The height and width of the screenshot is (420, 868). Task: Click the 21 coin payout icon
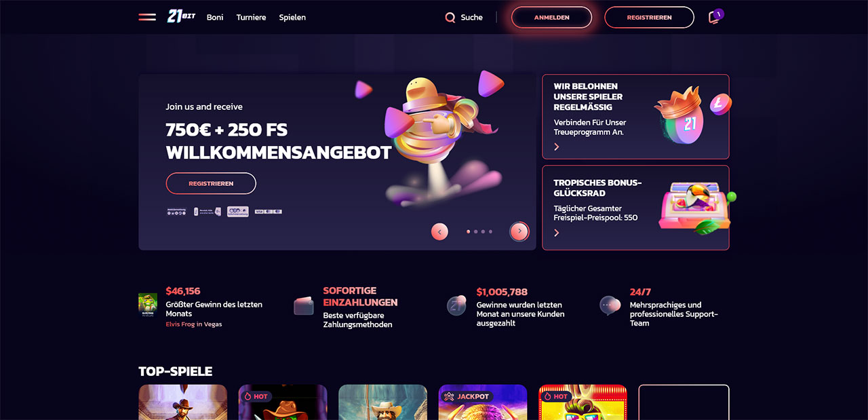[x=456, y=305]
